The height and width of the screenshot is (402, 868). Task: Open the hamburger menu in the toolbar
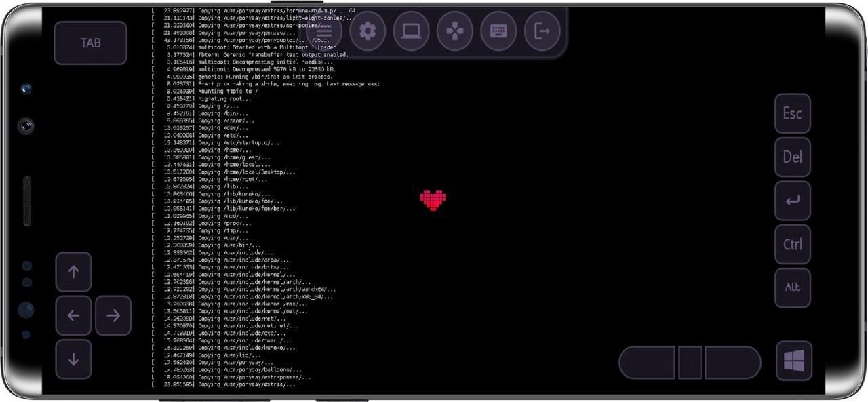[325, 31]
